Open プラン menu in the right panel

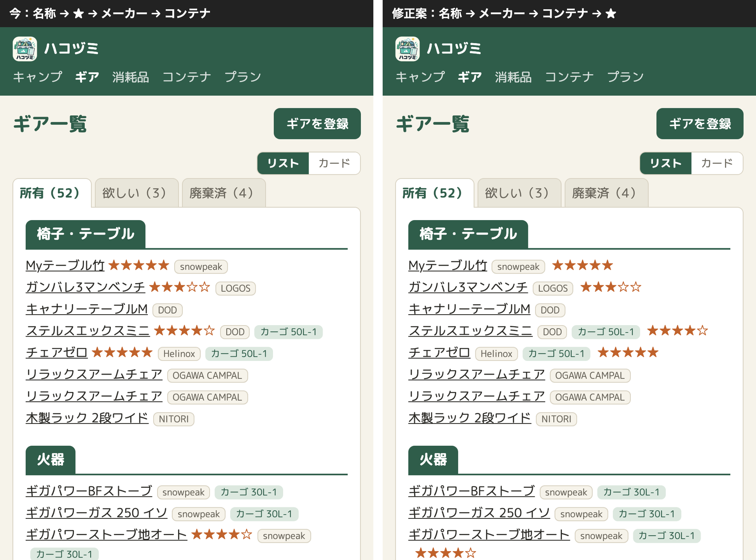click(625, 77)
